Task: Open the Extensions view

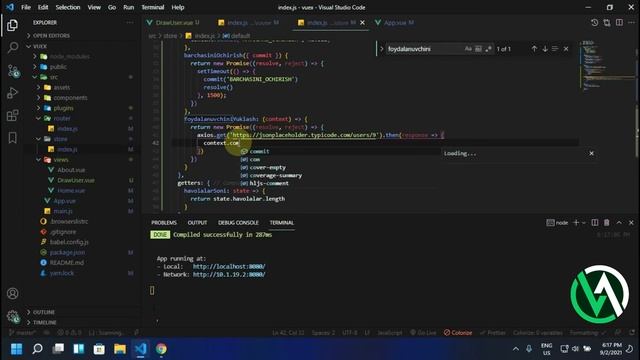Action: pos(12,115)
